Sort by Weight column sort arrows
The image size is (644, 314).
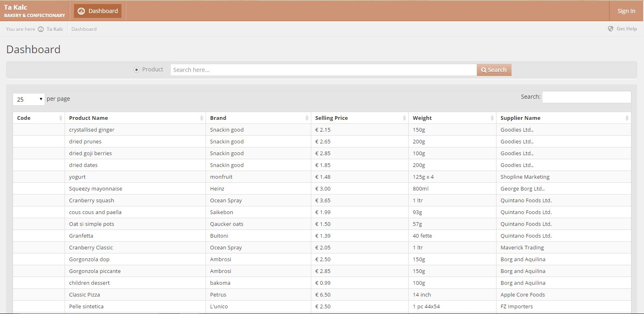pyautogui.click(x=492, y=118)
